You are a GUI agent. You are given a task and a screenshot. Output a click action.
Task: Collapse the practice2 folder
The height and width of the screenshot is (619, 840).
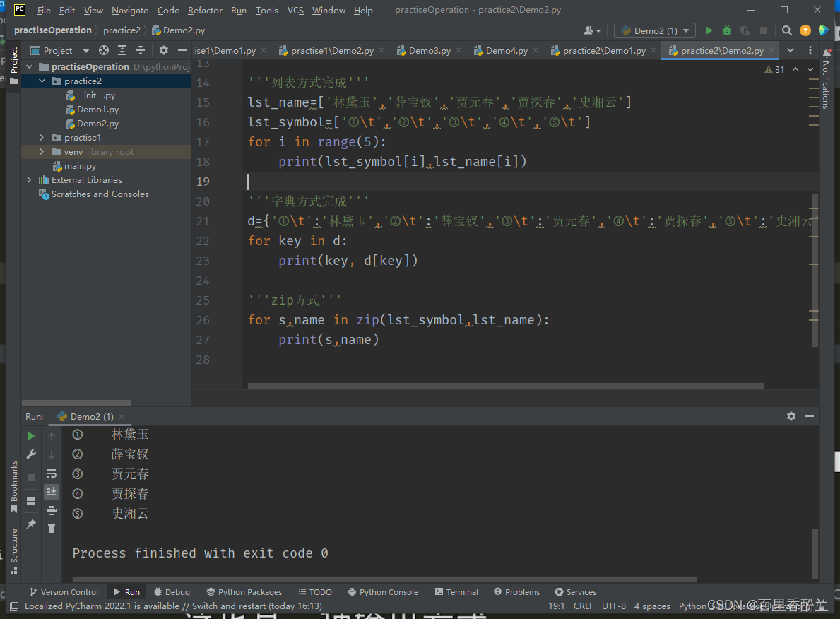[x=42, y=81]
